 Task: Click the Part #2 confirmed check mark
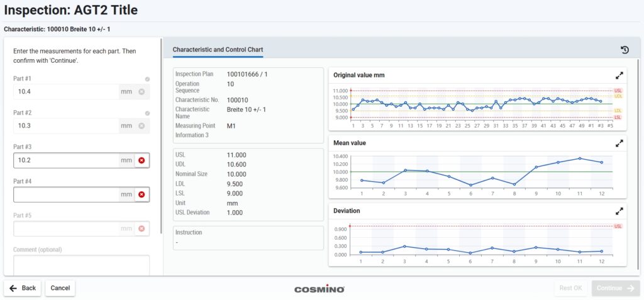[147, 113]
